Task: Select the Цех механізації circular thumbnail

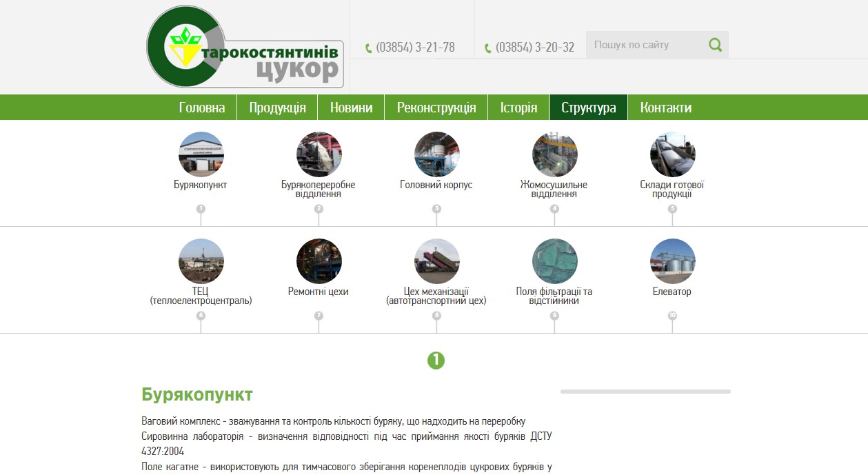Action: point(437,261)
